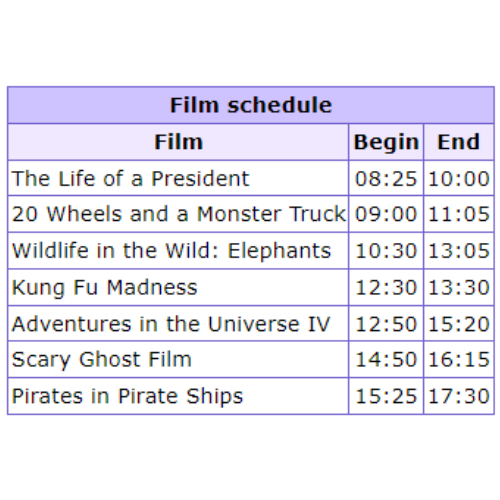Choose Adventures in the Universe IV
The height and width of the screenshot is (500, 500).
(x=171, y=324)
